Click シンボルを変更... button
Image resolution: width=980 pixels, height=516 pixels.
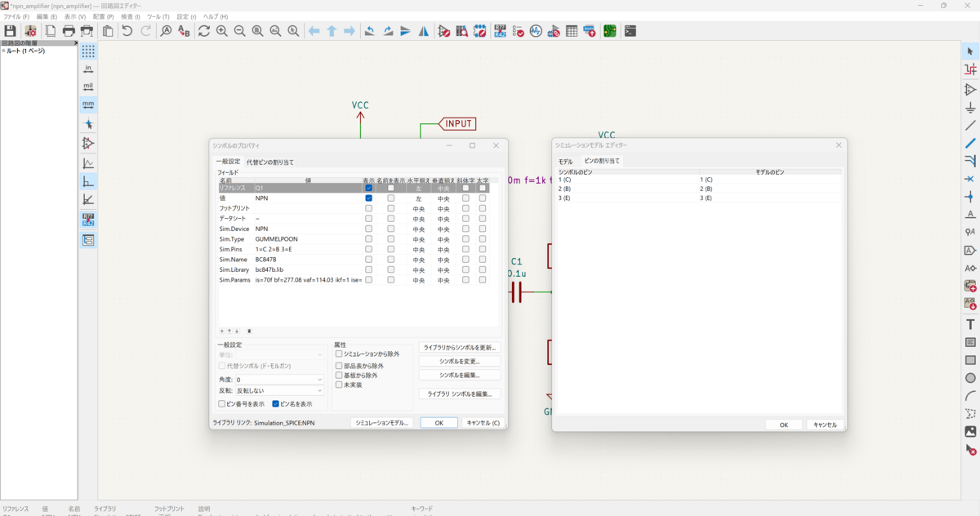tap(459, 361)
